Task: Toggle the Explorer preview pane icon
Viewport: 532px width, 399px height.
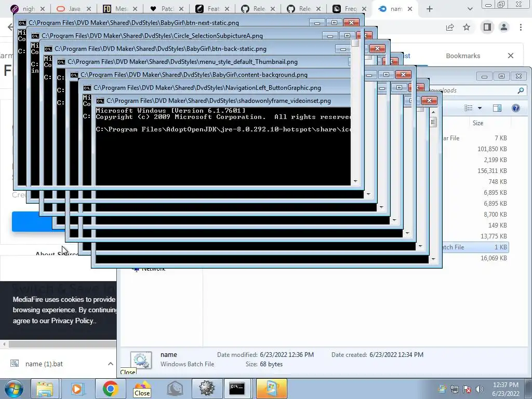Action: click(x=497, y=108)
